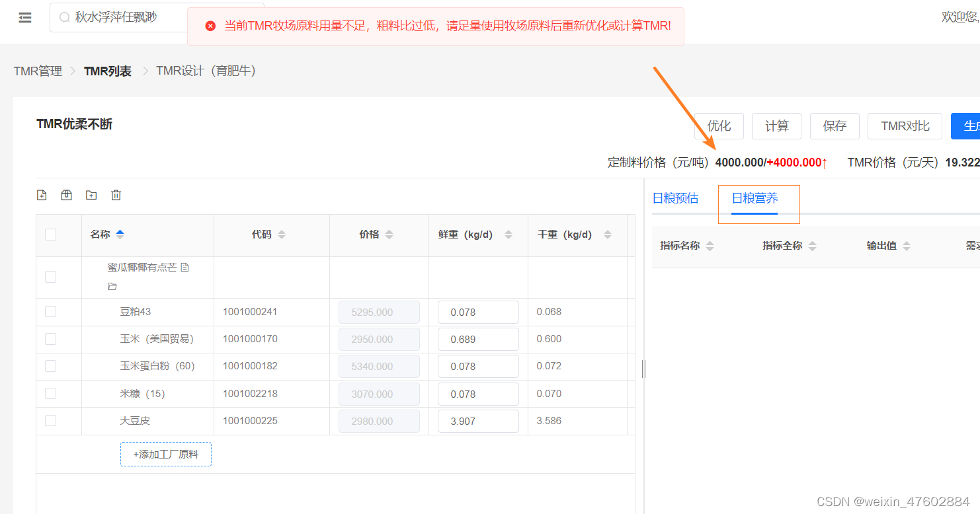Check the 豆粕43 row checkbox

point(50,311)
